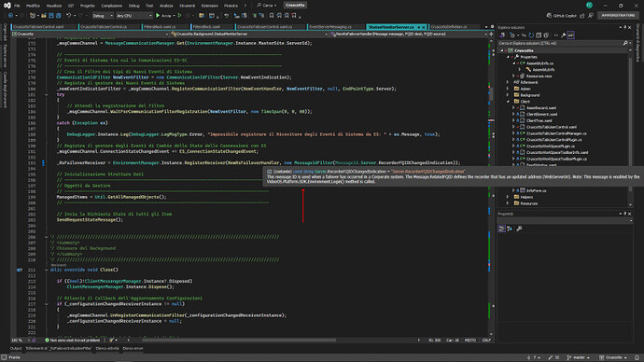
Task: Expand the Helpers folder in Solution Explorer
Action: click(508, 197)
